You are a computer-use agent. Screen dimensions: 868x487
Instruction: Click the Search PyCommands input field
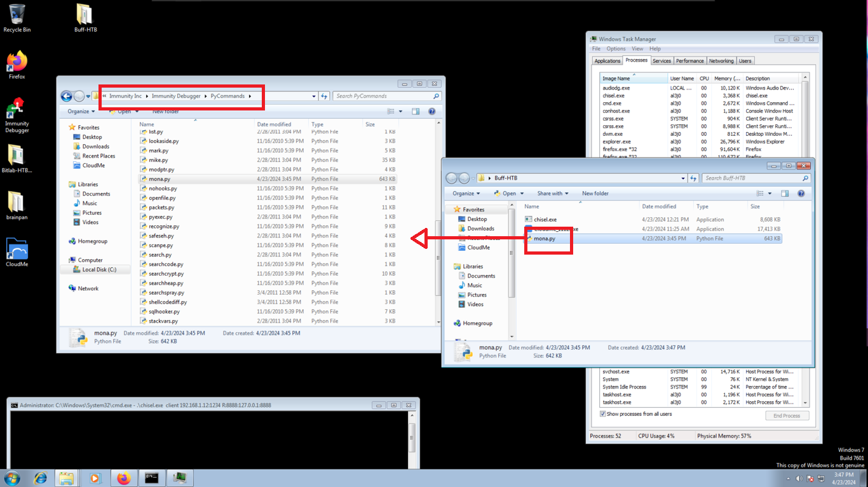click(386, 97)
